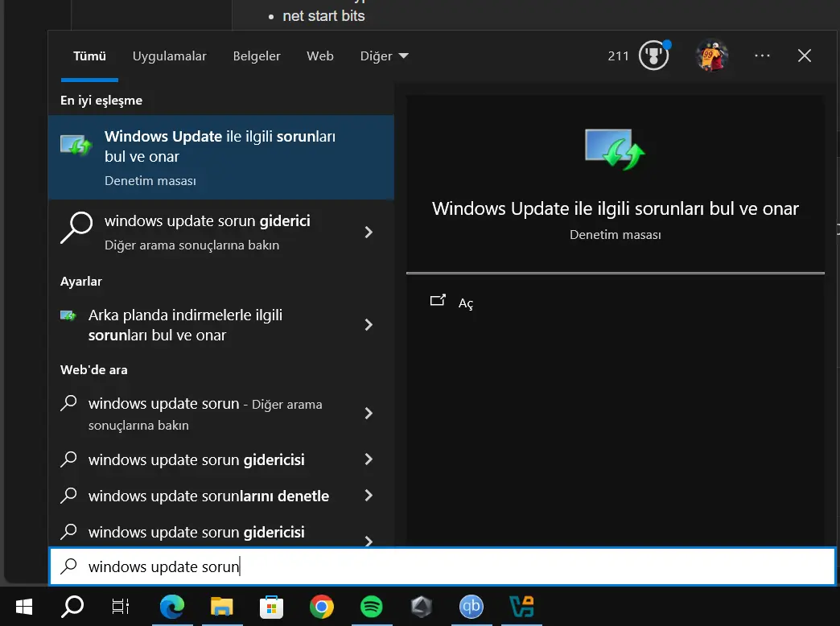Launch Microsoft Edge from the taskbar
840x626 pixels.
pyautogui.click(x=172, y=606)
